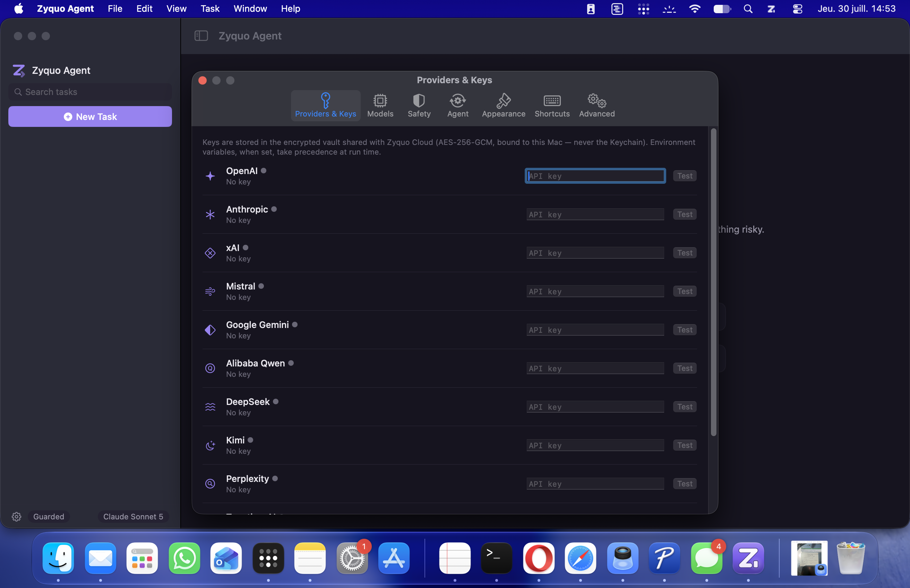The image size is (910, 588).
Task: Open the Shortcuts tab
Action: [x=552, y=105]
